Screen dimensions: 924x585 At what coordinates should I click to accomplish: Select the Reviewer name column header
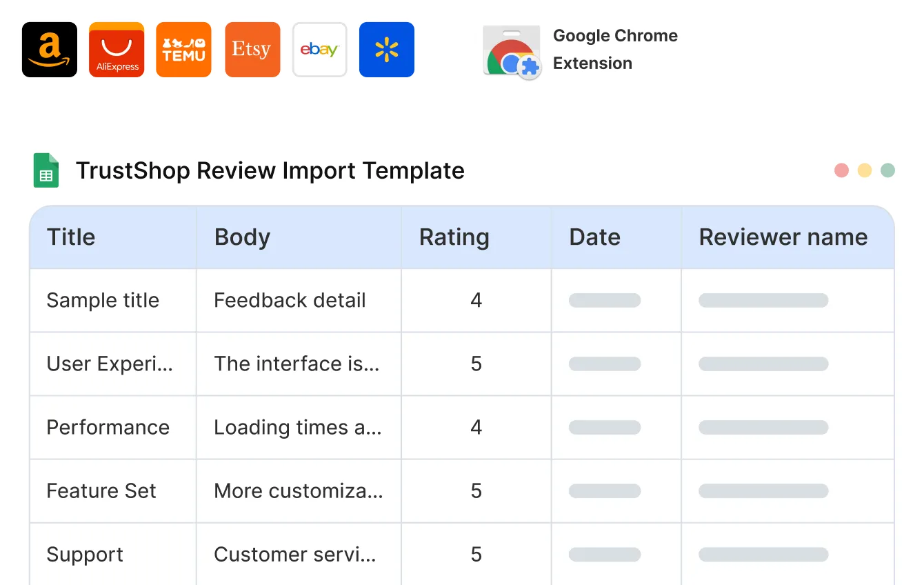pos(787,237)
